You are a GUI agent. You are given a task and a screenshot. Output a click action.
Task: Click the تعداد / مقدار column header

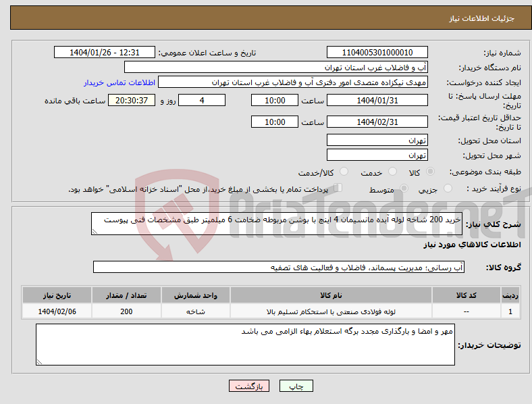point(126,295)
